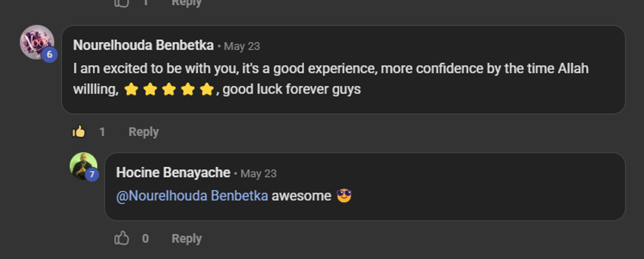Reply to Hocine Benayache's comment
This screenshot has width=644, height=259.
pyautogui.click(x=186, y=239)
